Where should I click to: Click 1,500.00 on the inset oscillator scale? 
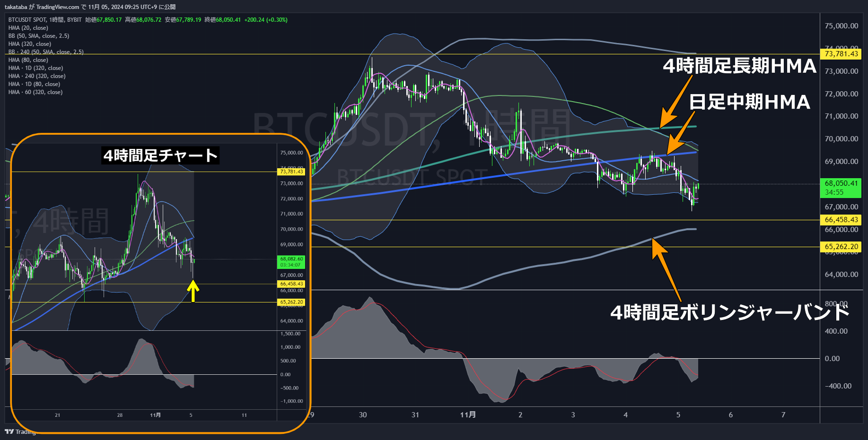coord(290,334)
